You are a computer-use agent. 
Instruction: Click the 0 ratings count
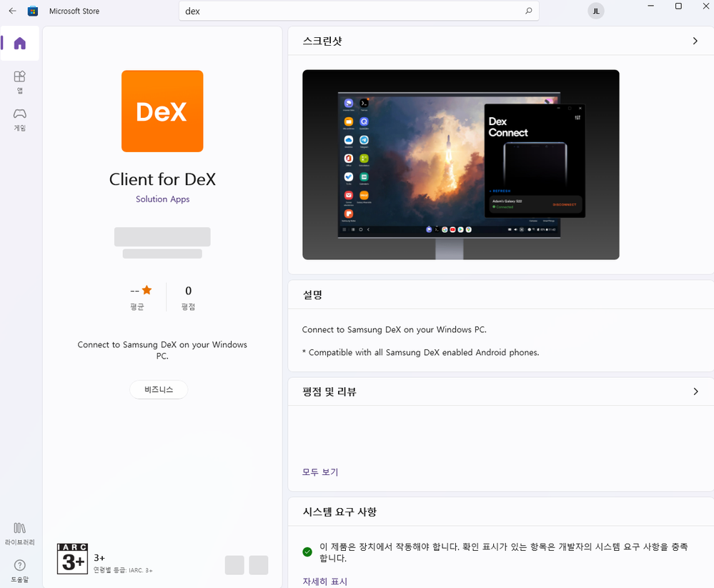click(x=188, y=290)
